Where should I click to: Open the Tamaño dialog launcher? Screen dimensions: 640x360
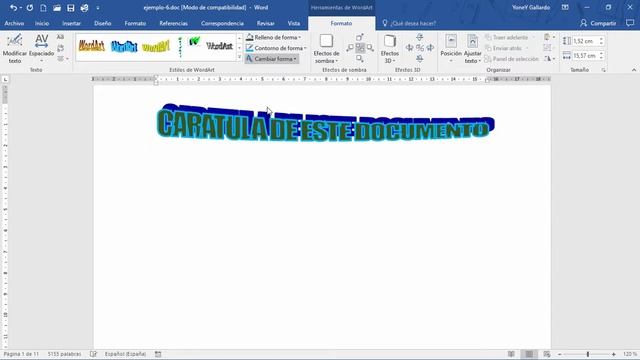pyautogui.click(x=603, y=70)
